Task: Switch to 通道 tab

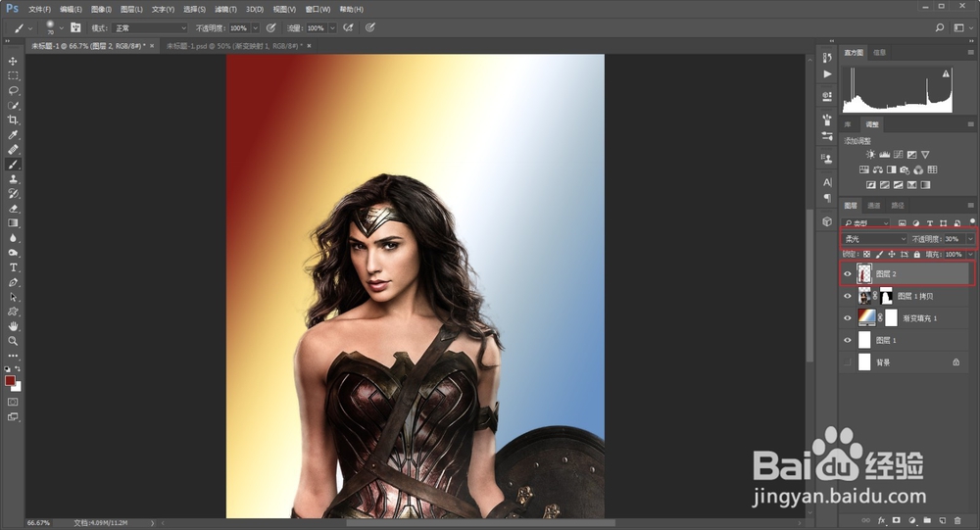Action: point(874,206)
